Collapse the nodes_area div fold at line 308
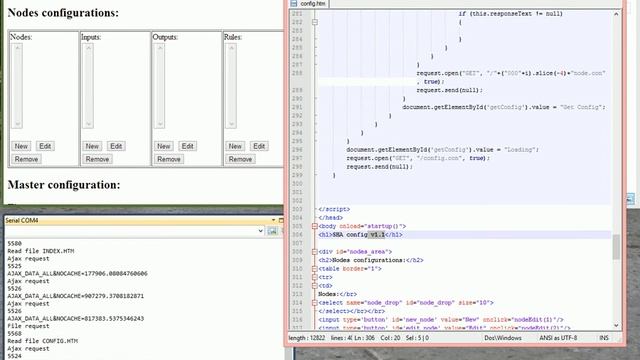The height and width of the screenshot is (360, 640). (x=315, y=252)
